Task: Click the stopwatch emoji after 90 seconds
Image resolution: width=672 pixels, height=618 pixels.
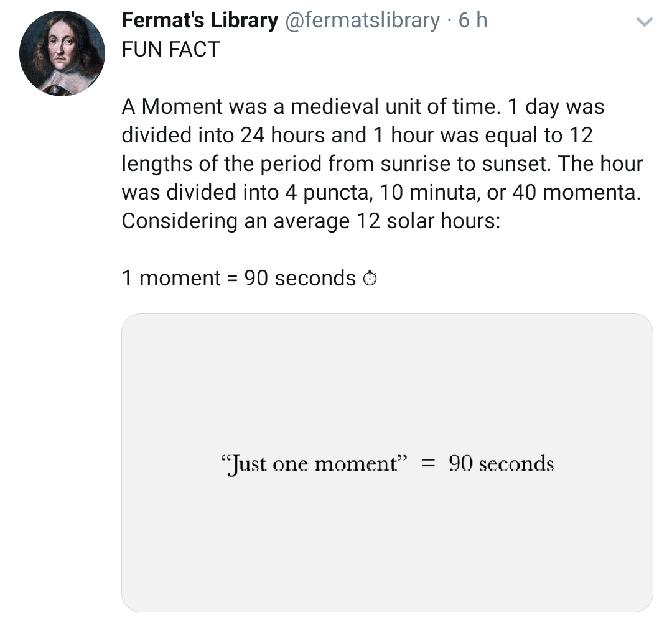Action: 370,279
